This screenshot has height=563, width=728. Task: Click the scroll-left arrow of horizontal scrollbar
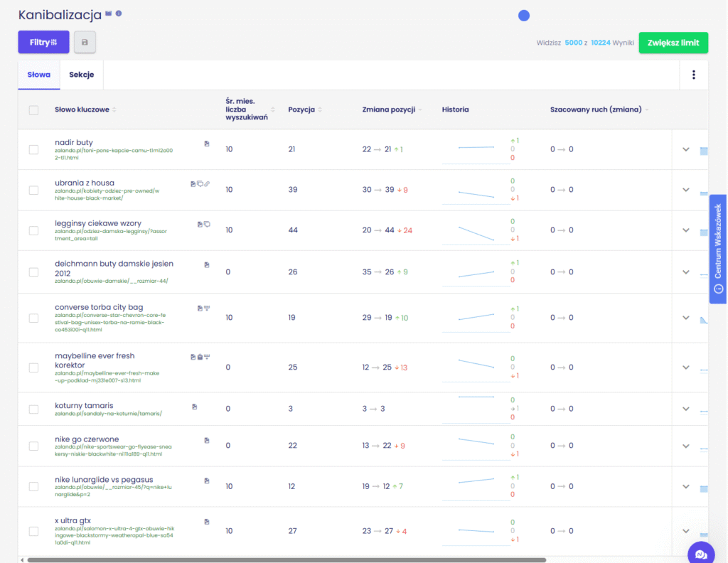tap(22, 560)
